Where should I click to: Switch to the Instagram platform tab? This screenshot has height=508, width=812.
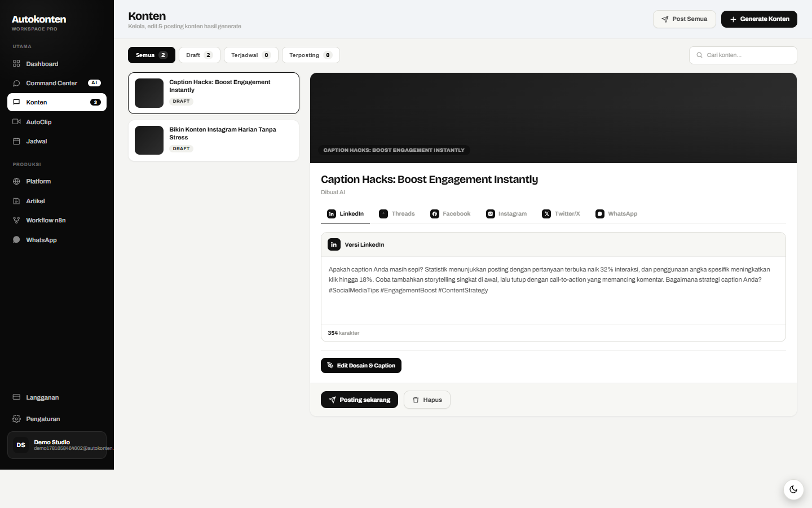tap(506, 214)
